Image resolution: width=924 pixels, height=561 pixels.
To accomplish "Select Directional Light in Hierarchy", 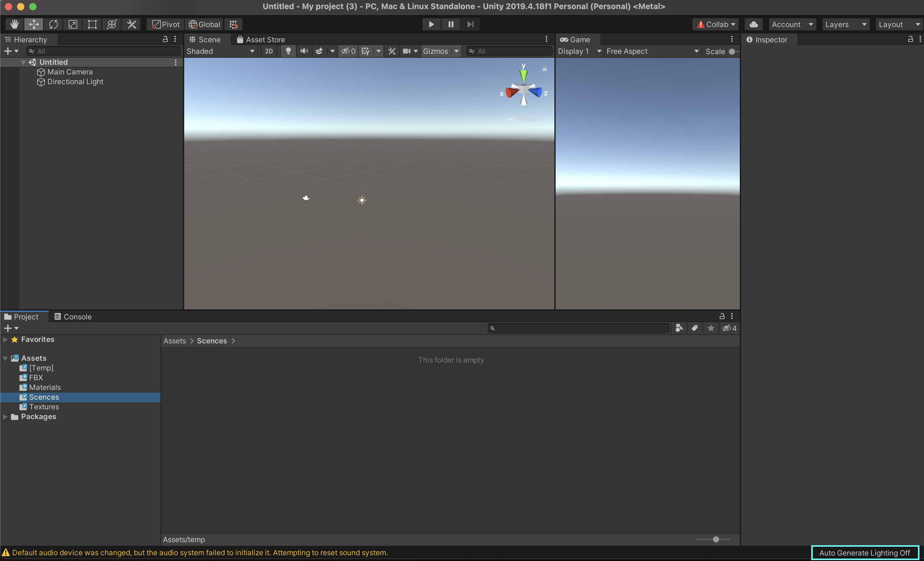I will (75, 82).
